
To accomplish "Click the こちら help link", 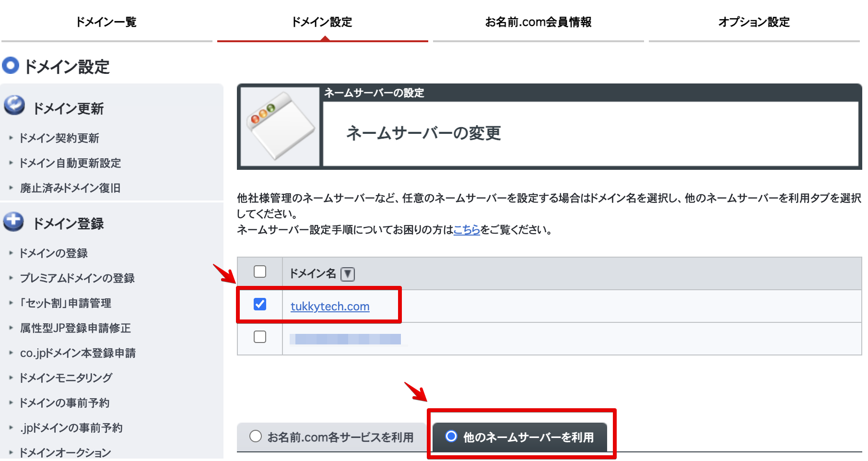I will pyautogui.click(x=467, y=230).
